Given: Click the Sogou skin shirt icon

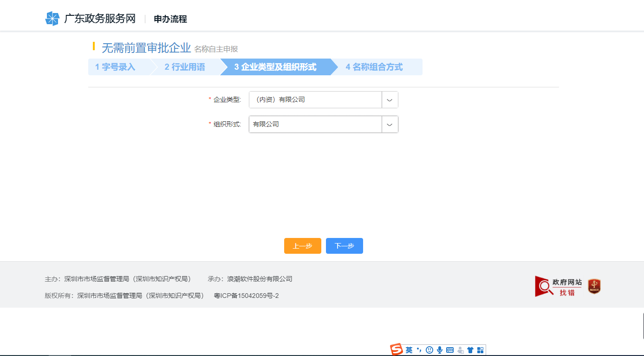Looking at the screenshot, I should pos(470,349).
